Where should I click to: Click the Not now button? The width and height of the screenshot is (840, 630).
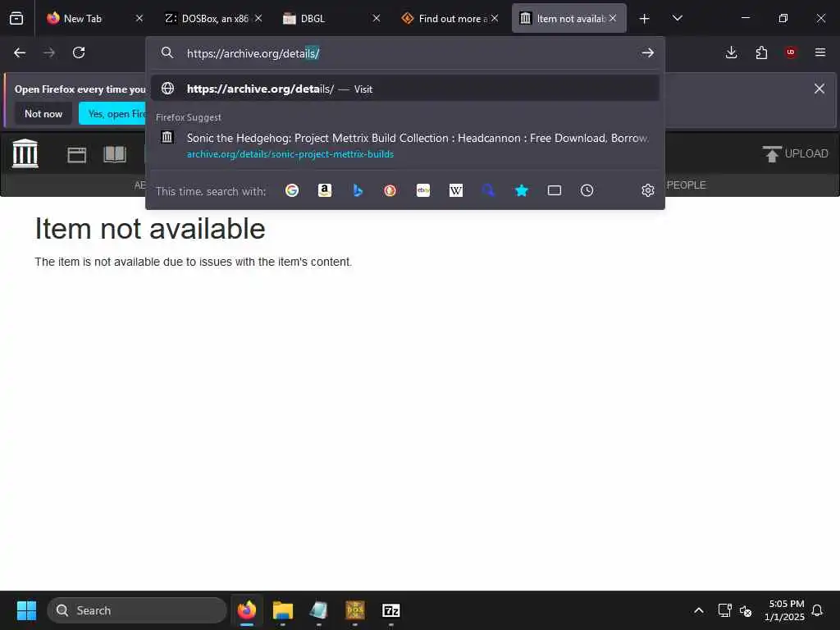point(43,113)
